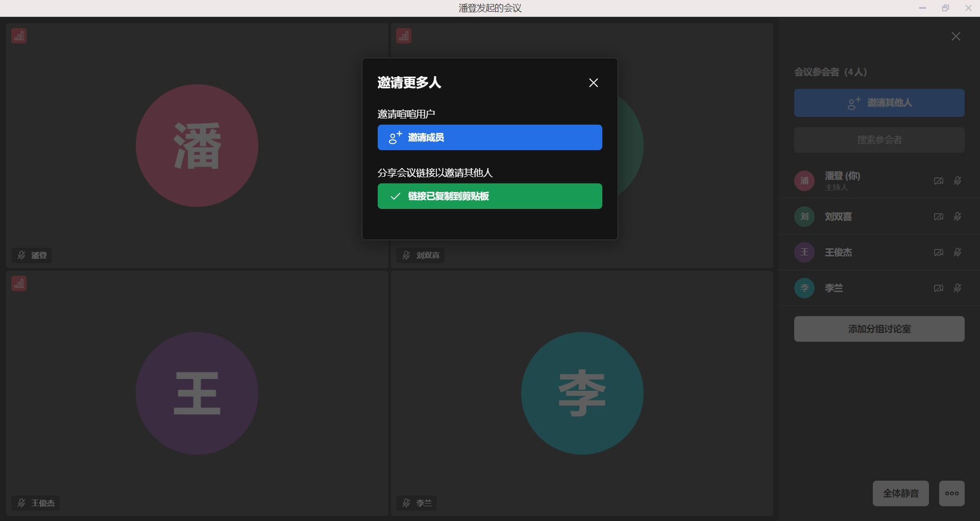This screenshot has width=980, height=521.
Task: Close the participants side panel
Action: pyautogui.click(x=955, y=36)
